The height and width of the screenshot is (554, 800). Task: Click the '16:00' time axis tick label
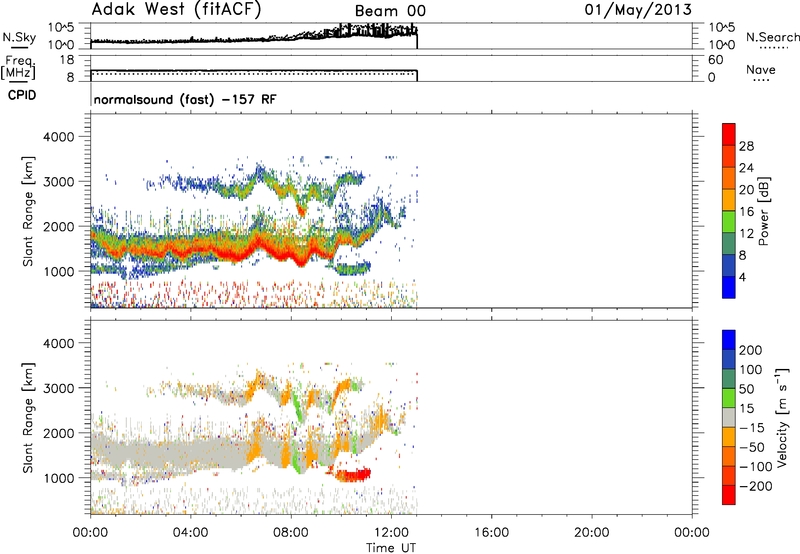(491, 533)
